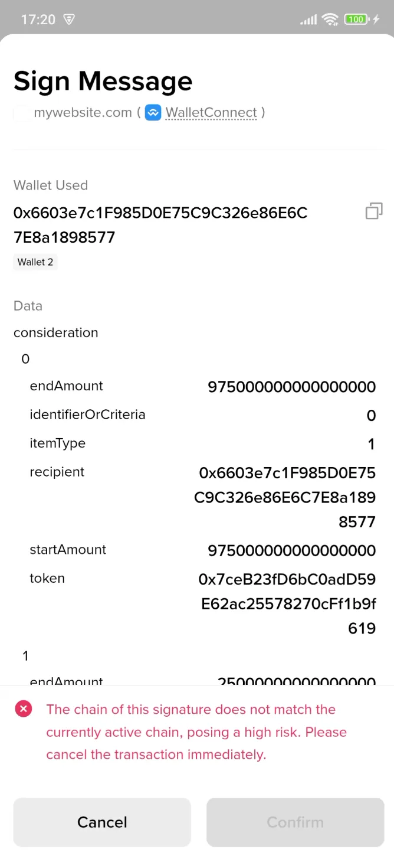394x868 pixels.
Task: Open the WalletConnect link
Action: pyautogui.click(x=211, y=112)
